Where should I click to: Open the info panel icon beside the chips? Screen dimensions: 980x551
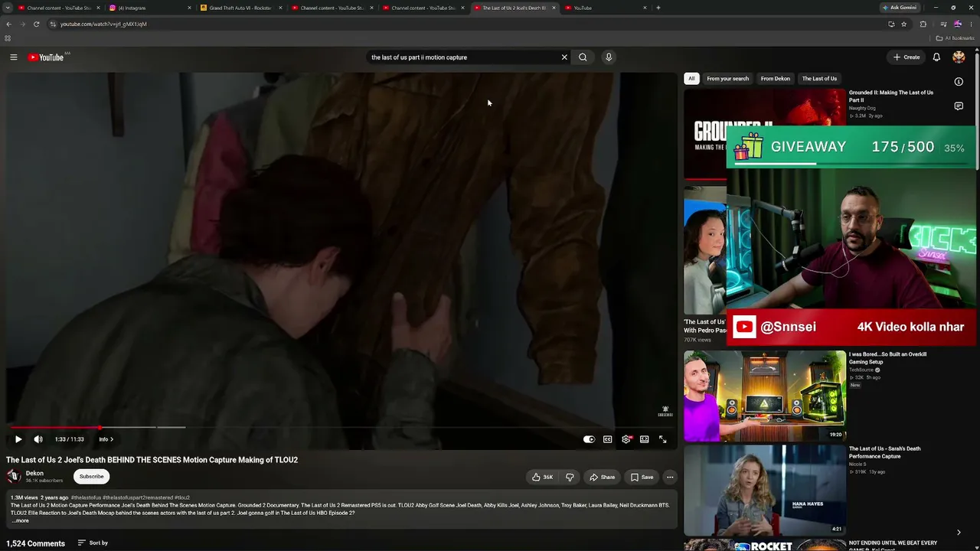click(x=959, y=82)
